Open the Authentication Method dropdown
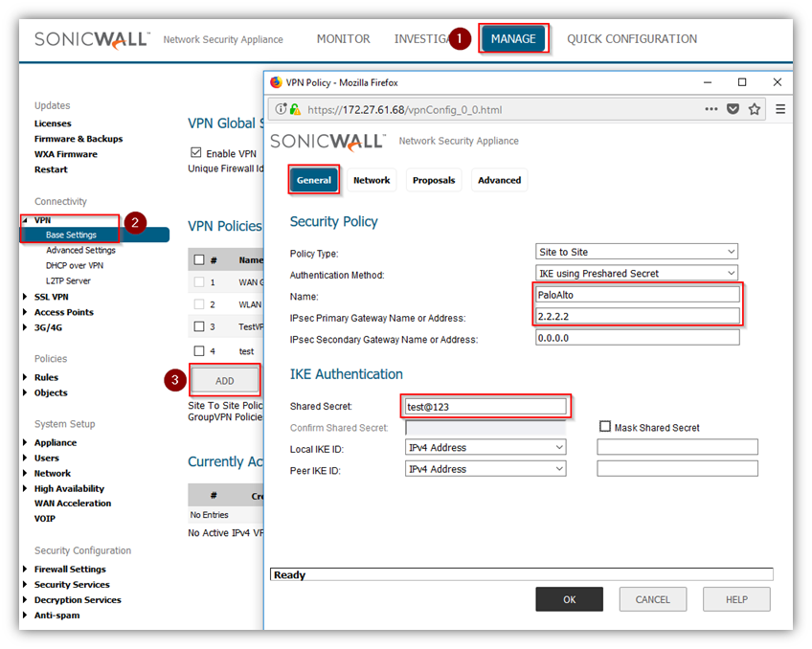This screenshot has height=649, width=812. (637, 273)
